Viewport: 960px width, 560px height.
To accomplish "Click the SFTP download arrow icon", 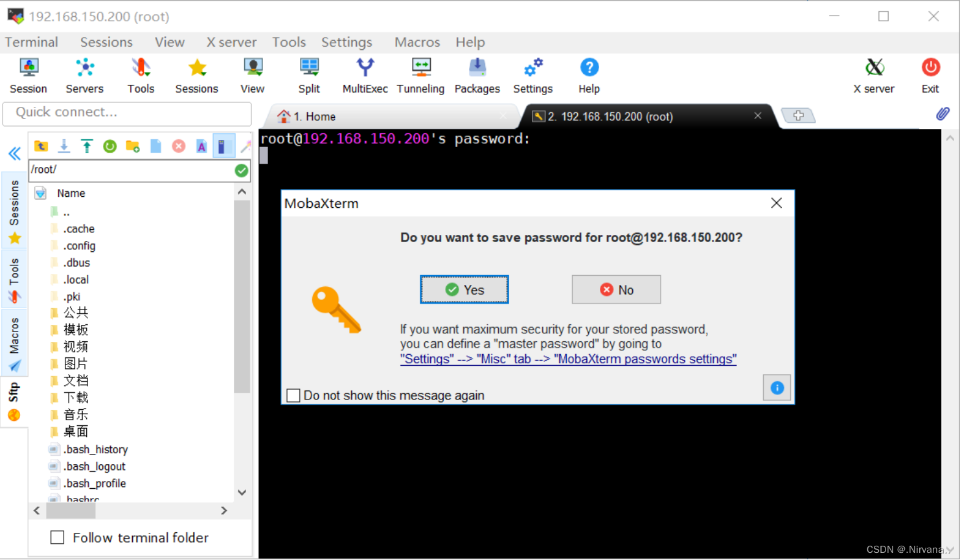I will click(x=64, y=146).
